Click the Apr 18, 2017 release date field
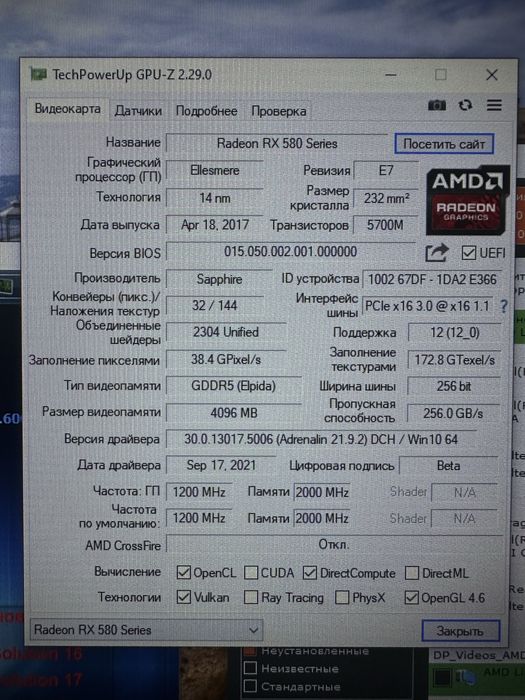The width and height of the screenshot is (525, 700). click(x=215, y=225)
